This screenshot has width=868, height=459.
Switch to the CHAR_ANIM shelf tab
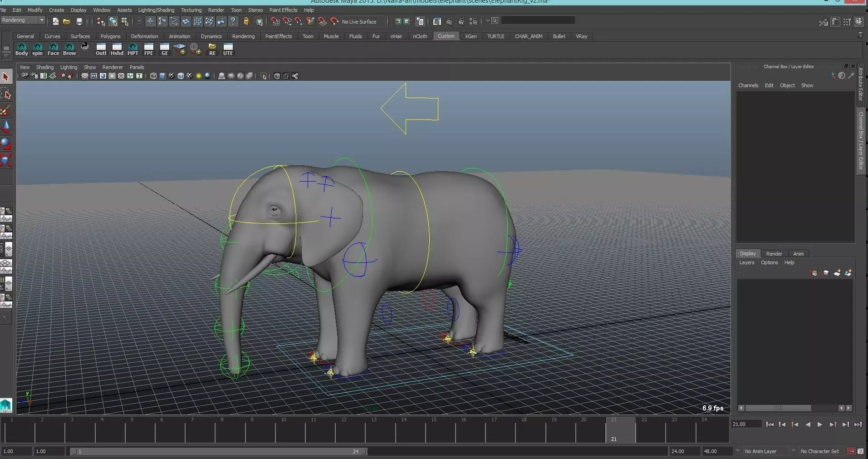click(529, 36)
